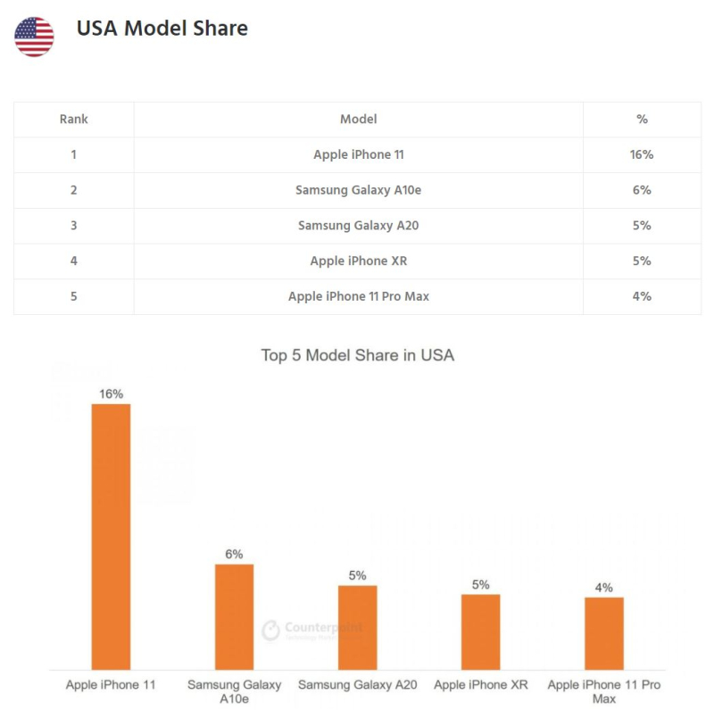Screen dimensions: 714x728
Task: Click the USA Model Share heading
Action: (x=162, y=29)
